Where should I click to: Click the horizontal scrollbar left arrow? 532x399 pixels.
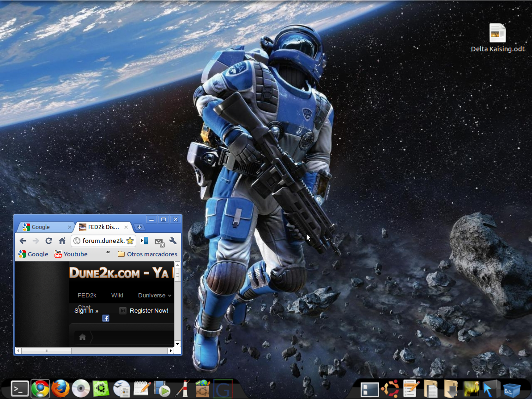pos(18,351)
